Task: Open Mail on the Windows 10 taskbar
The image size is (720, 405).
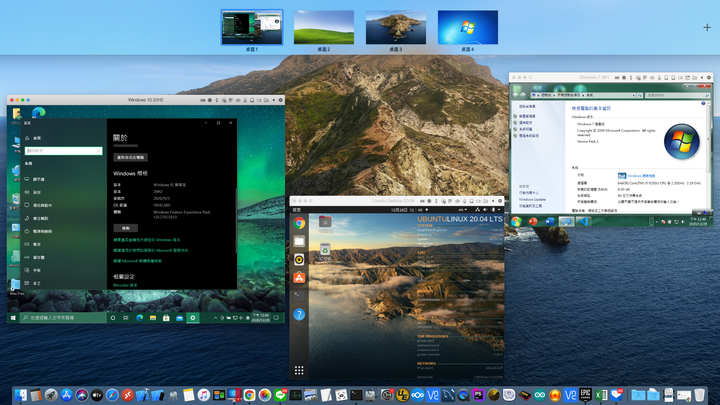Action: [x=180, y=318]
